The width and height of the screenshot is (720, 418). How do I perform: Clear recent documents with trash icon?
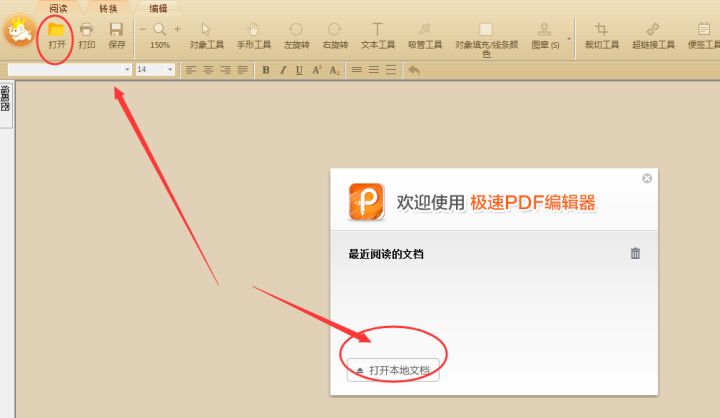(x=635, y=253)
